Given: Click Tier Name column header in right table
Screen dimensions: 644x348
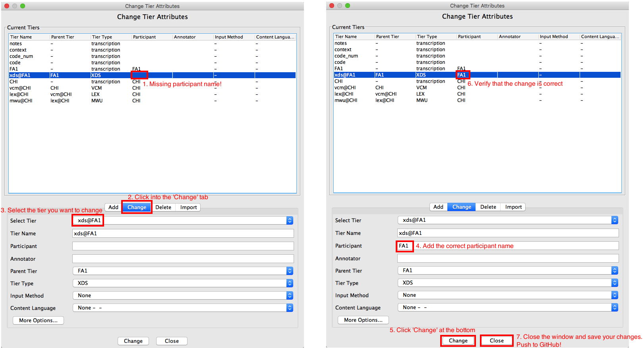Looking at the screenshot, I should point(354,37).
